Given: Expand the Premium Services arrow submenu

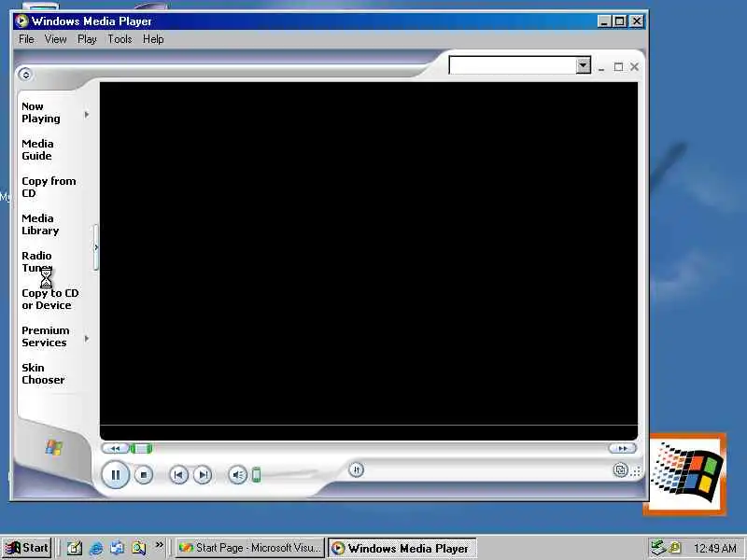Looking at the screenshot, I should 87,339.
